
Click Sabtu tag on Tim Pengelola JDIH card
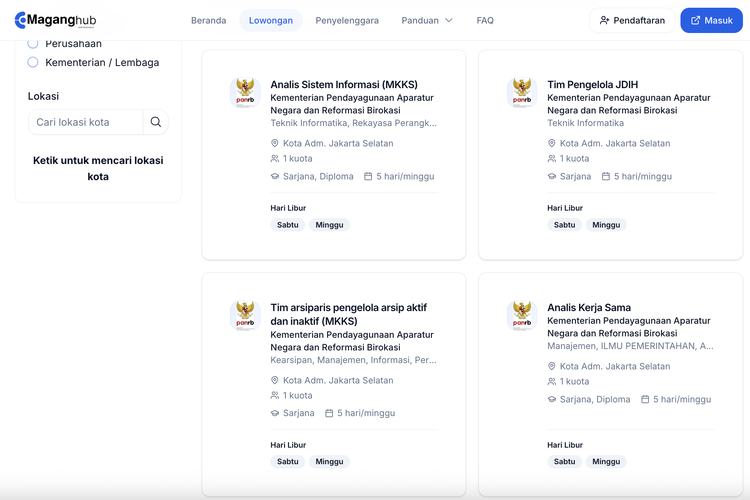(x=564, y=225)
